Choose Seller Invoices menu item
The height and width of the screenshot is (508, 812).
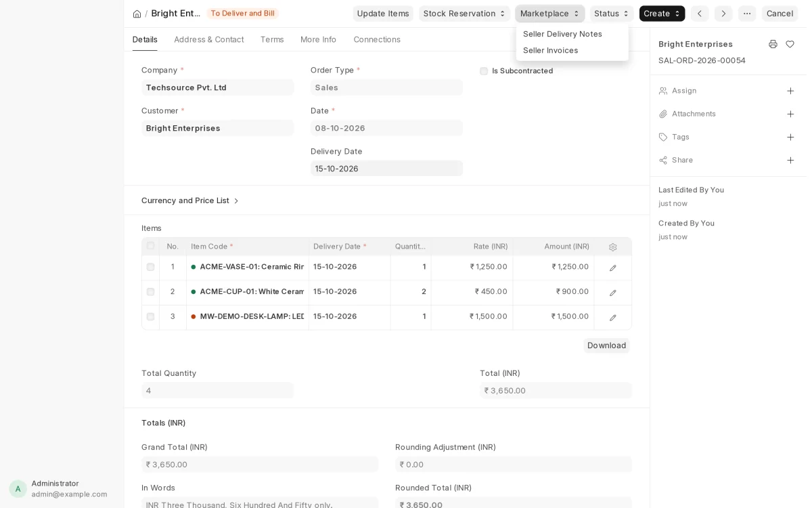coord(572,50)
